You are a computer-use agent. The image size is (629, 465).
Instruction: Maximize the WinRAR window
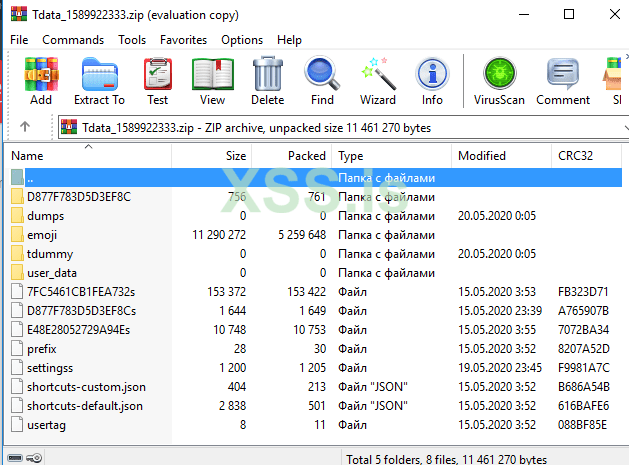[x=569, y=14]
